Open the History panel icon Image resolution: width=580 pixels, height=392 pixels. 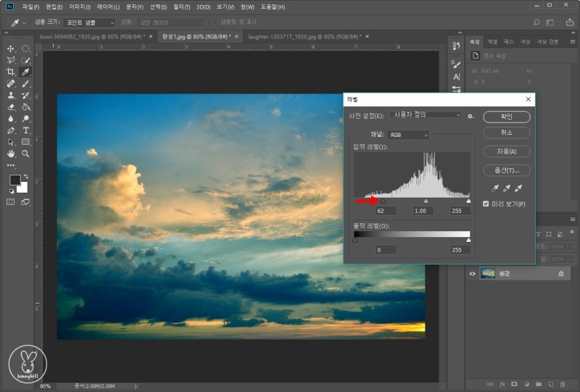456,46
